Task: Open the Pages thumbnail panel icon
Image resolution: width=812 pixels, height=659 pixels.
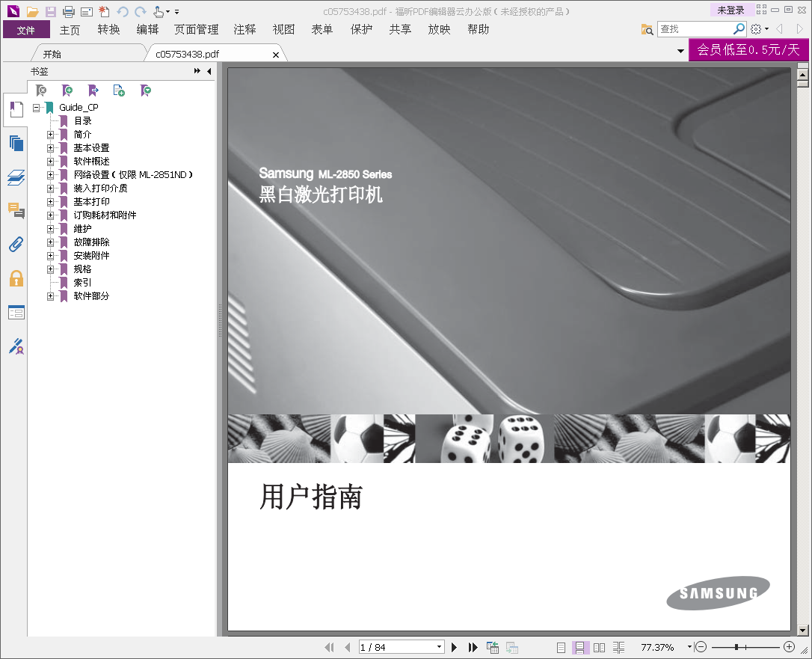Action: (16, 143)
